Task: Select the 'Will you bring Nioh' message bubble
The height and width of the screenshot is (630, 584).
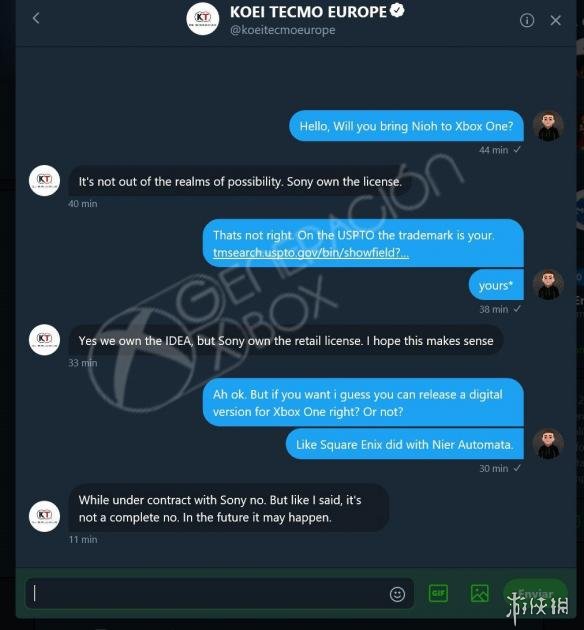Action: tap(406, 126)
